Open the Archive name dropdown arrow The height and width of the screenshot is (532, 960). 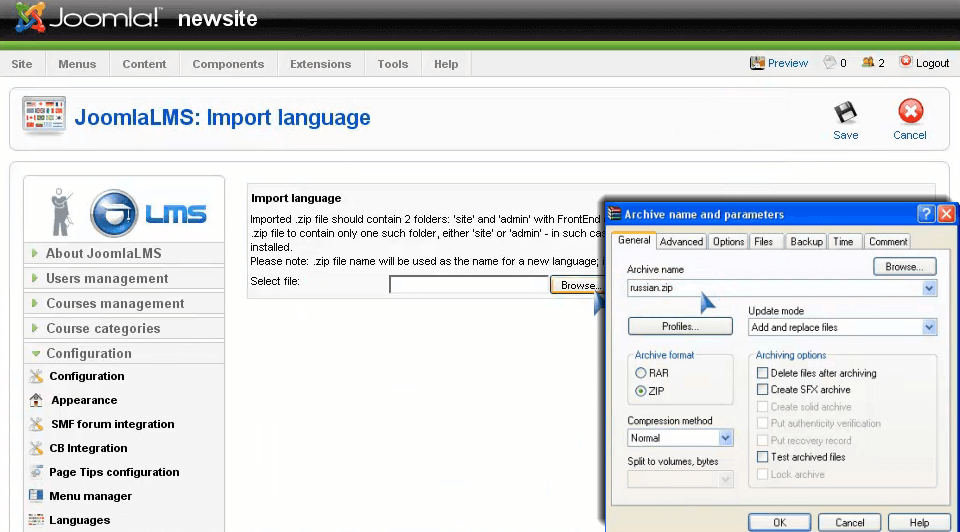pyautogui.click(x=929, y=288)
